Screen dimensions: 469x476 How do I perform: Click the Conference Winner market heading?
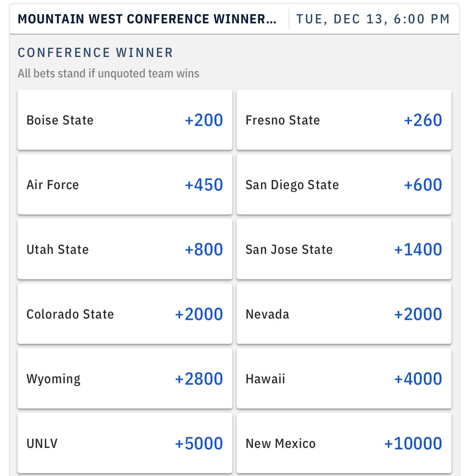95,53
